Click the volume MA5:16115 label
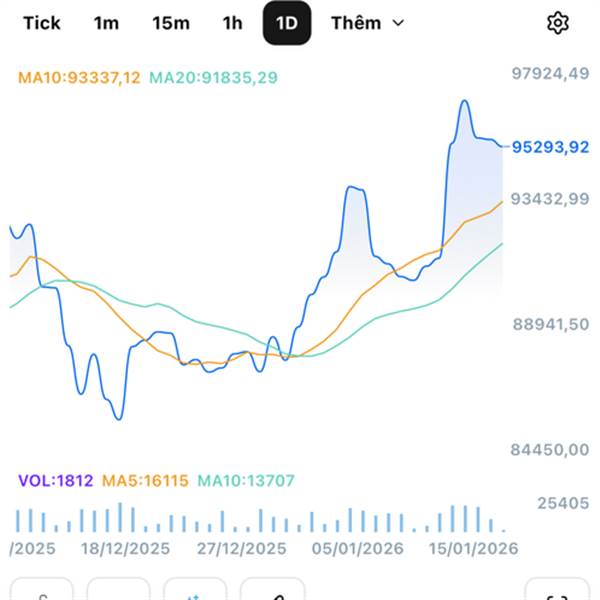This screenshot has width=600, height=600. click(143, 481)
